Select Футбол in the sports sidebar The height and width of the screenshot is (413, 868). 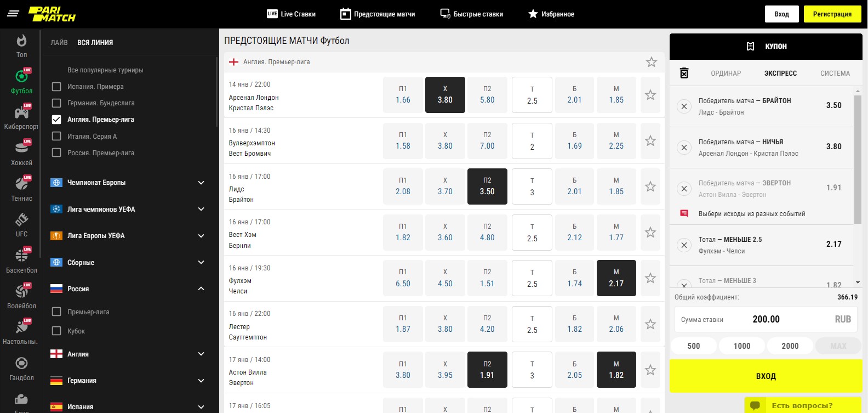[21, 82]
